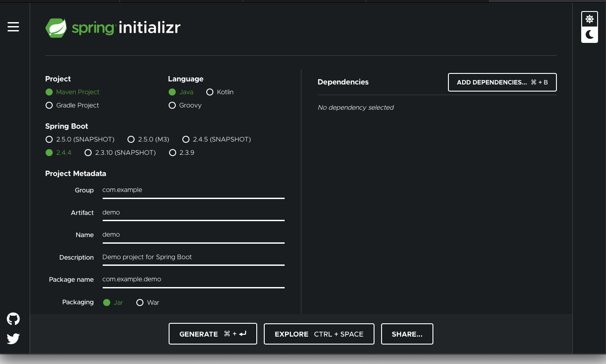Image resolution: width=606 pixels, height=364 pixels.
Task: Click the Add Dependencies button
Action: tap(502, 82)
